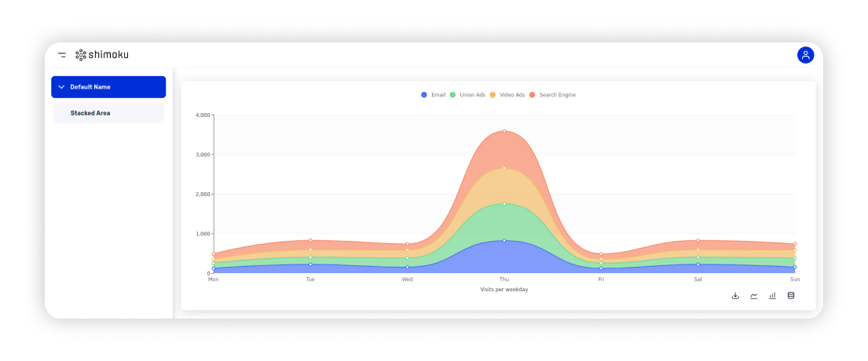Toggle Video Ads legend entry
This screenshot has height=361, width=868.
click(x=511, y=95)
